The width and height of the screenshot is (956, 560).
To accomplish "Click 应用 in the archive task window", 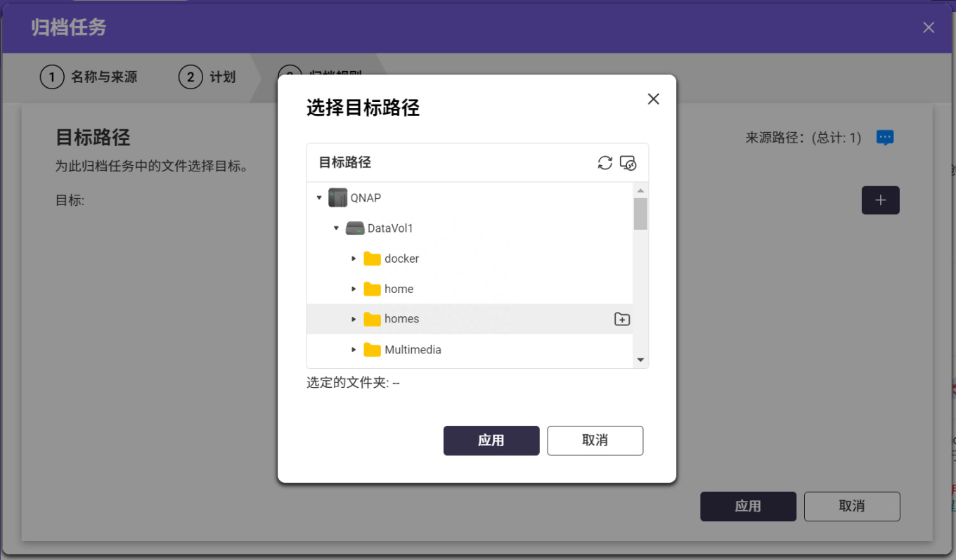I will click(748, 506).
